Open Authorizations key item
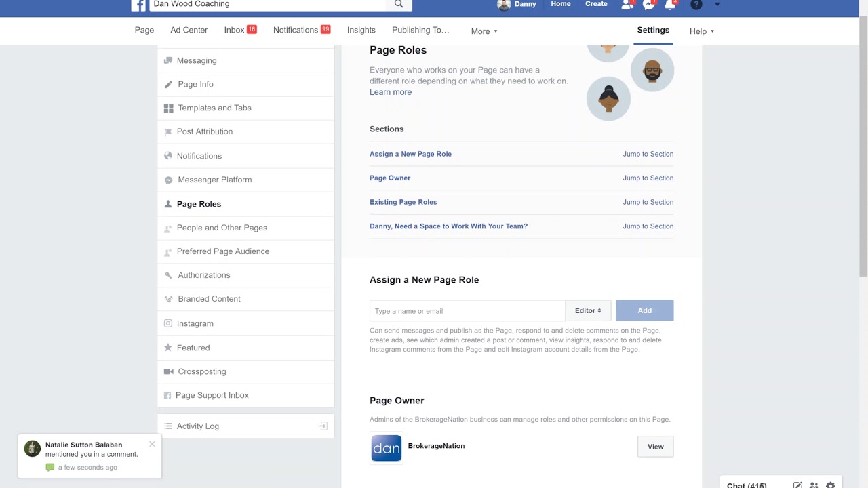Viewport: 868px width, 488px height. [x=245, y=275]
